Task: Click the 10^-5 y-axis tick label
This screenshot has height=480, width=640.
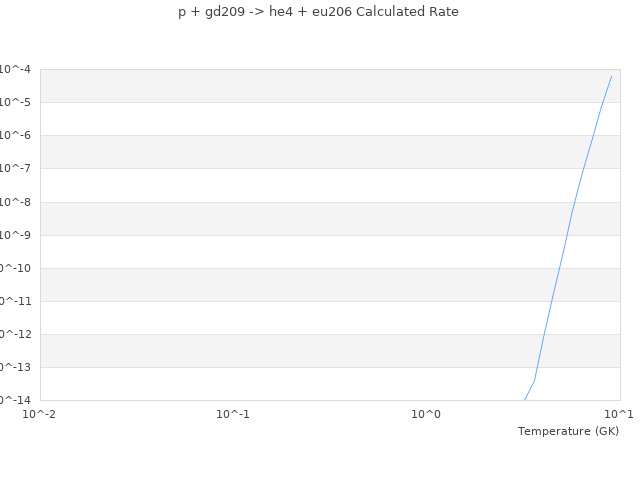Action: point(15,102)
